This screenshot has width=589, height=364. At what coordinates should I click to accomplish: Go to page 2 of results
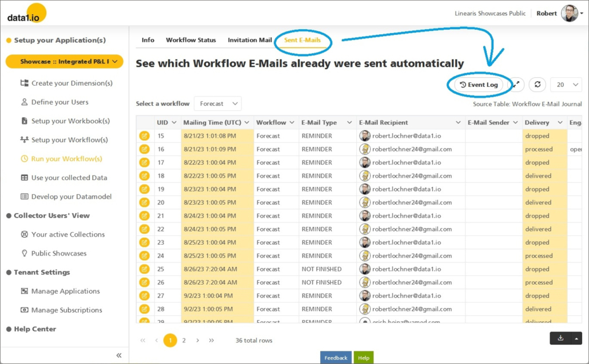[x=184, y=340]
